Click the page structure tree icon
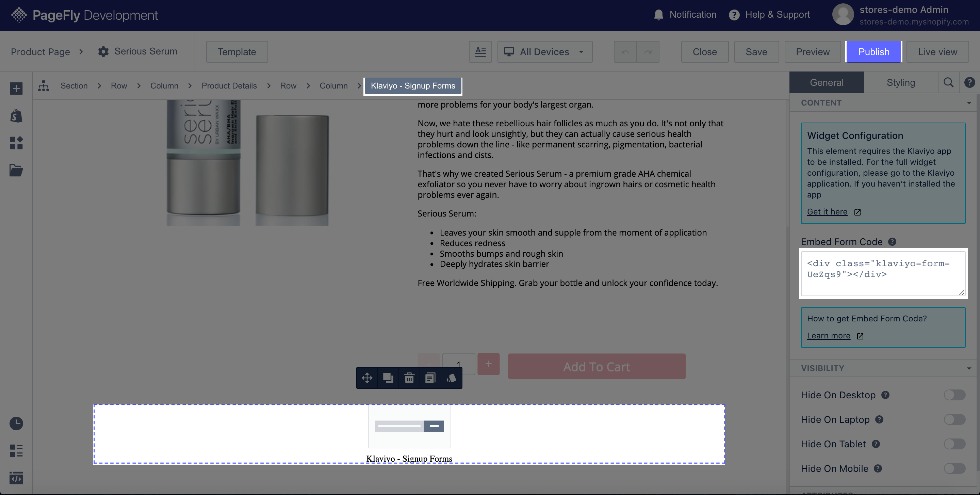 click(x=43, y=85)
